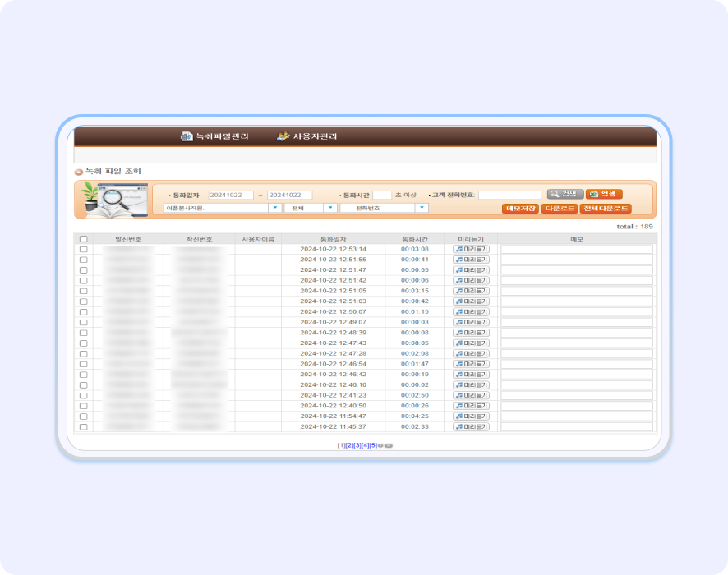The image size is (728, 575).
Task: Toggle the select-all checkbox in table header
Action: click(x=83, y=239)
